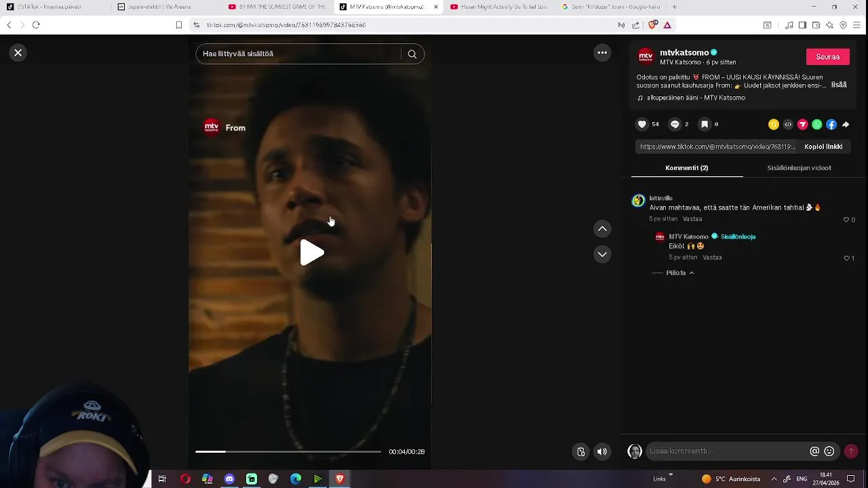The image size is (868, 488).
Task: Go to previous video with up arrow
Action: (x=602, y=229)
